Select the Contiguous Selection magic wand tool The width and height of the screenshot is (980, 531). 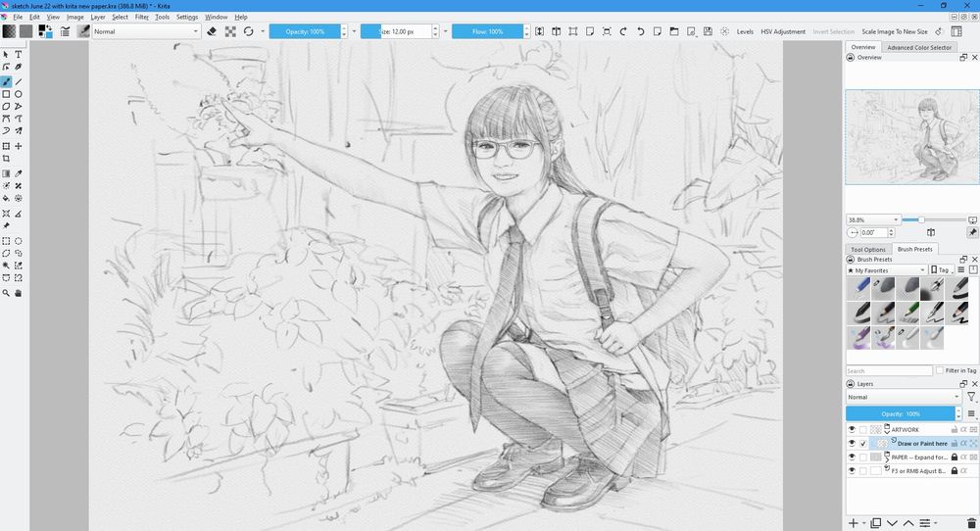tap(6, 265)
